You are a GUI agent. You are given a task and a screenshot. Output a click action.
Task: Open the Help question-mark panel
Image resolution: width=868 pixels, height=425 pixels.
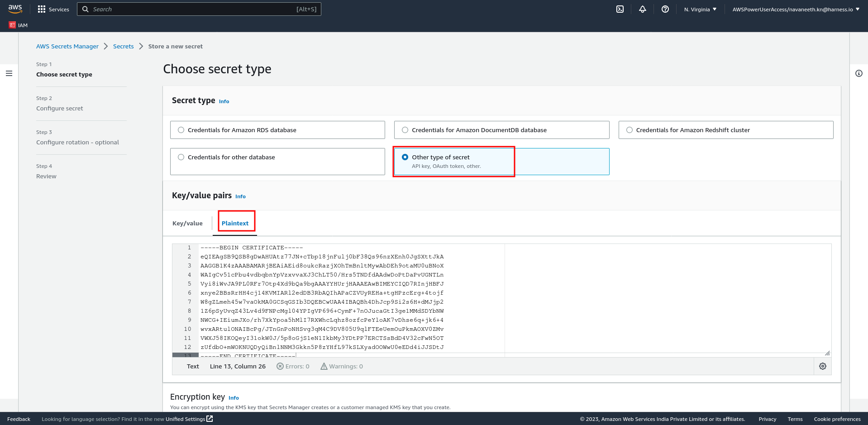point(665,9)
